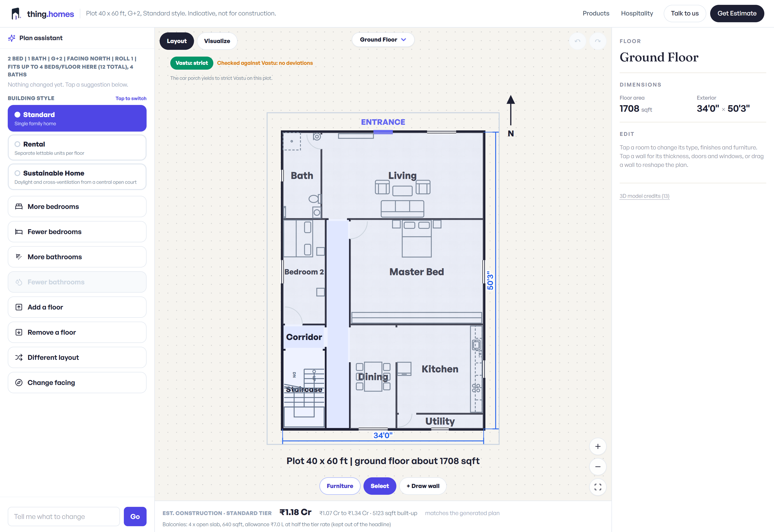Click Different layout suggestion
The image size is (774, 532).
[x=77, y=357]
